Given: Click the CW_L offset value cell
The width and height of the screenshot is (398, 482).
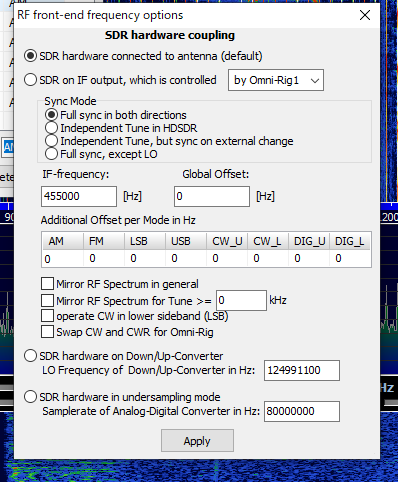Looking at the screenshot, I should (268, 258).
